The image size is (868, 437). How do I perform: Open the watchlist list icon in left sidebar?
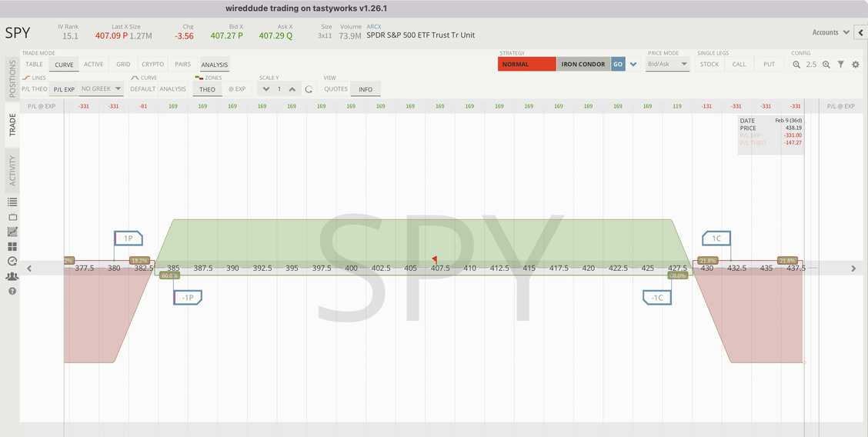pyautogui.click(x=12, y=202)
